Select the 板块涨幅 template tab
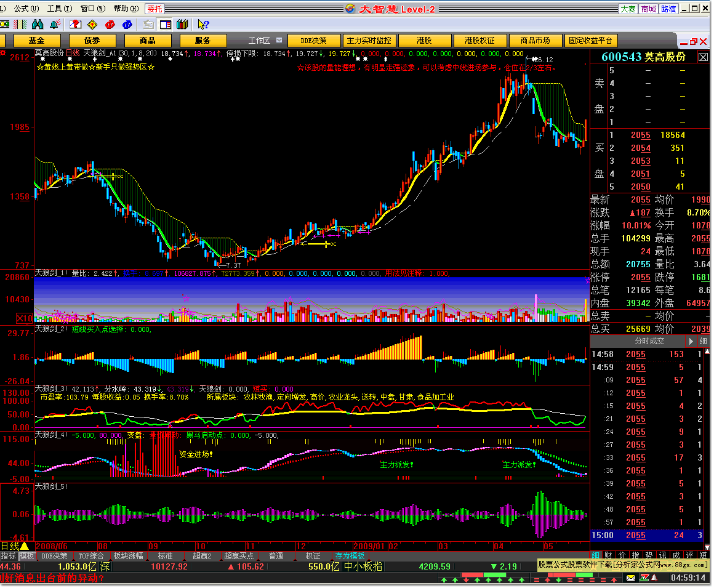The height and width of the screenshot is (588, 714). click(128, 555)
